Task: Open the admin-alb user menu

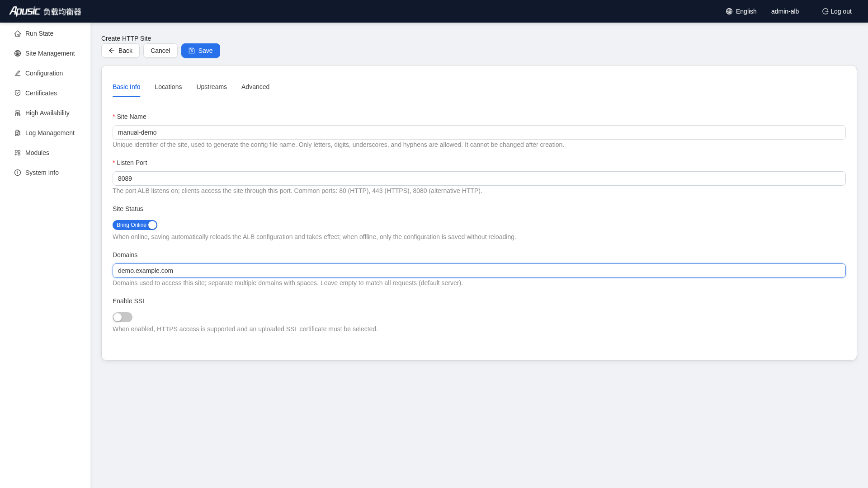Action: tap(785, 11)
